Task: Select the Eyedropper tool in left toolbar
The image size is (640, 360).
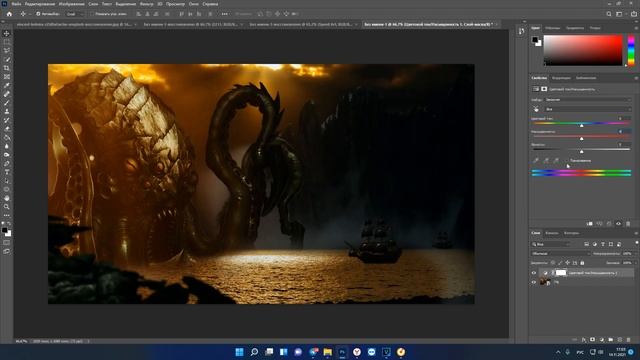Action: (7, 85)
